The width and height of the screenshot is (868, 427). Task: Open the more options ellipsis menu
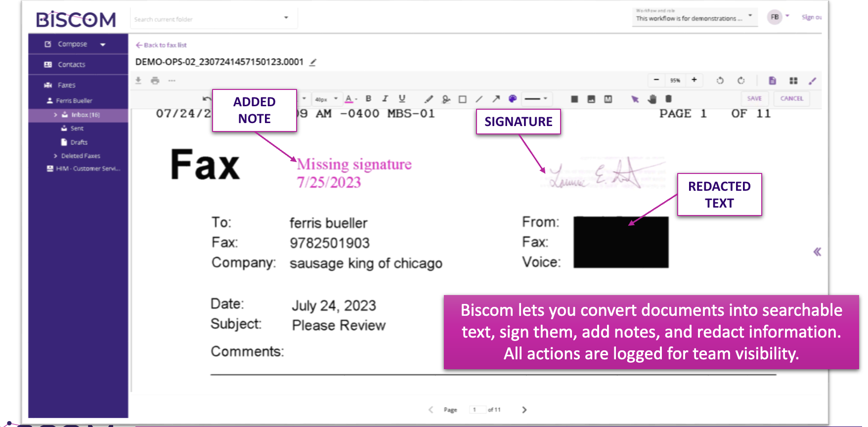[172, 81]
